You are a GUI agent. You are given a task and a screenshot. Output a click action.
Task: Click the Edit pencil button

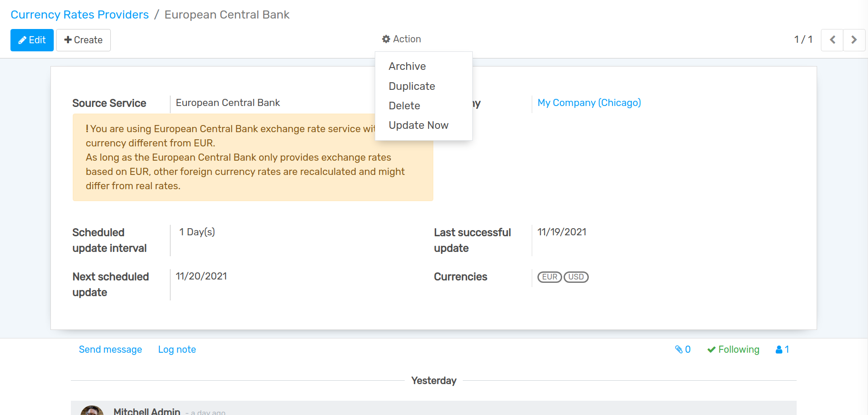(32, 40)
